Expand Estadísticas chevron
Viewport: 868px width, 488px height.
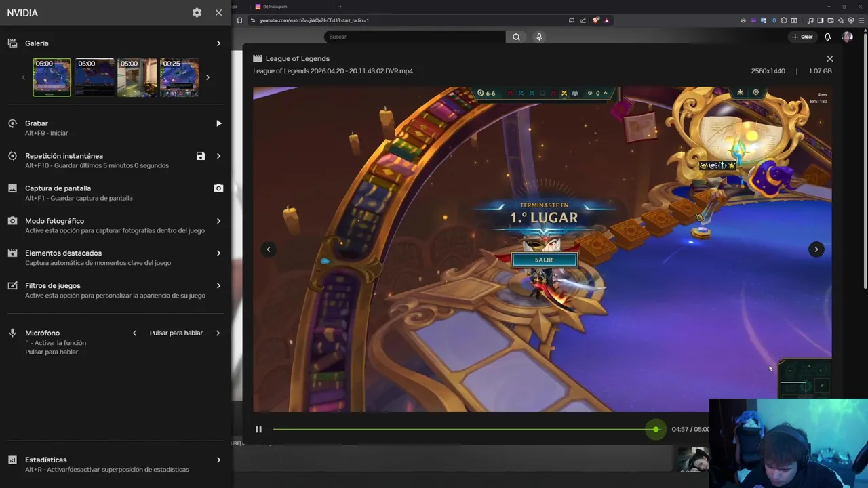tap(218, 460)
